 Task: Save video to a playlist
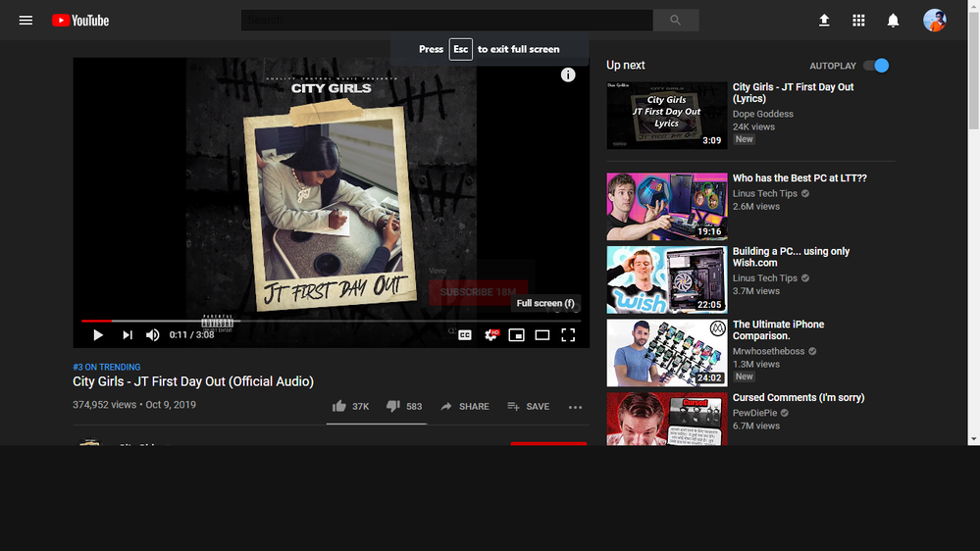click(528, 406)
